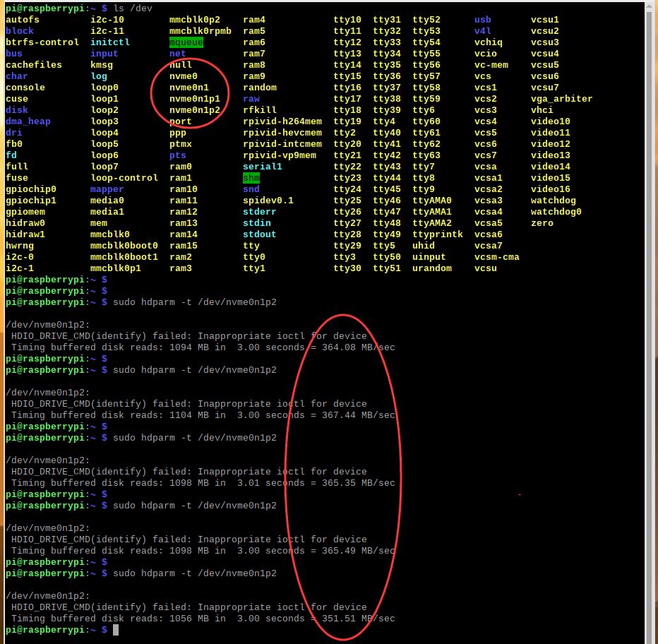658x644 pixels.
Task: Click the btrfs-control device entry
Action: click(x=42, y=42)
